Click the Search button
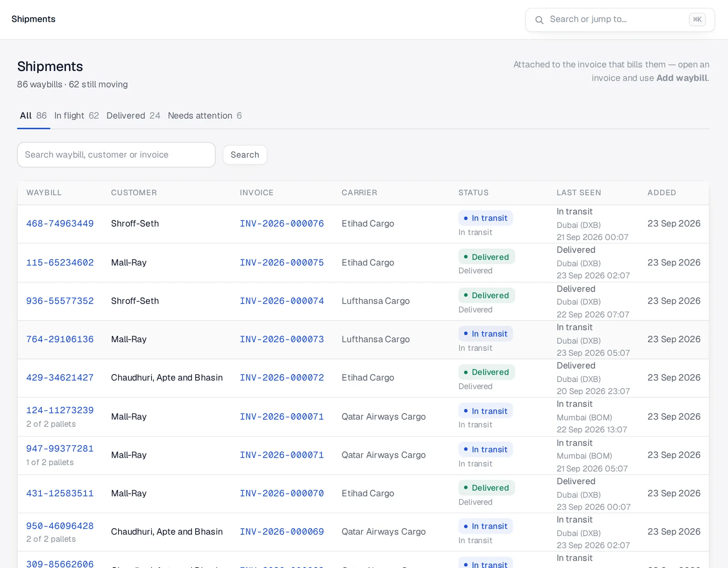 [245, 155]
